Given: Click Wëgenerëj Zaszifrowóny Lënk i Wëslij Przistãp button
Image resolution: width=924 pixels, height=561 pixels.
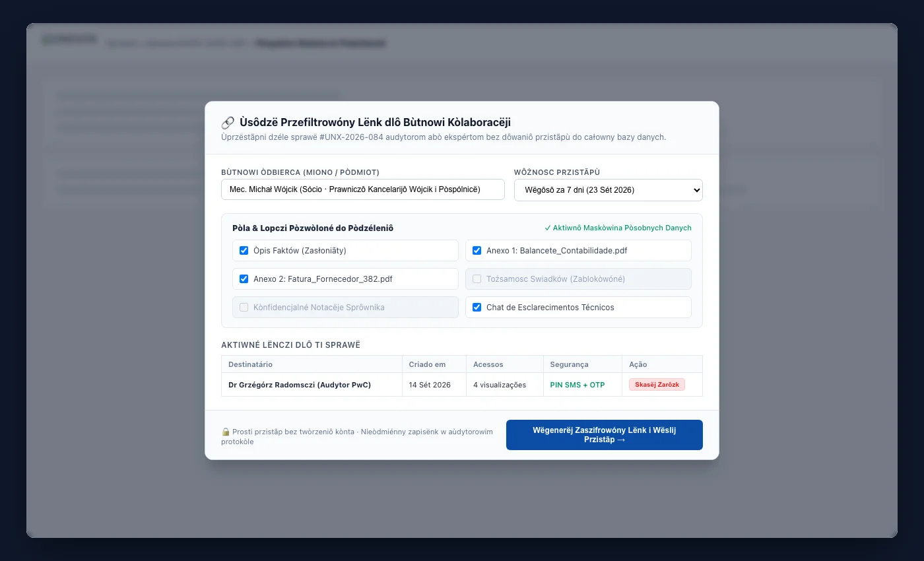Looking at the screenshot, I should coord(605,435).
